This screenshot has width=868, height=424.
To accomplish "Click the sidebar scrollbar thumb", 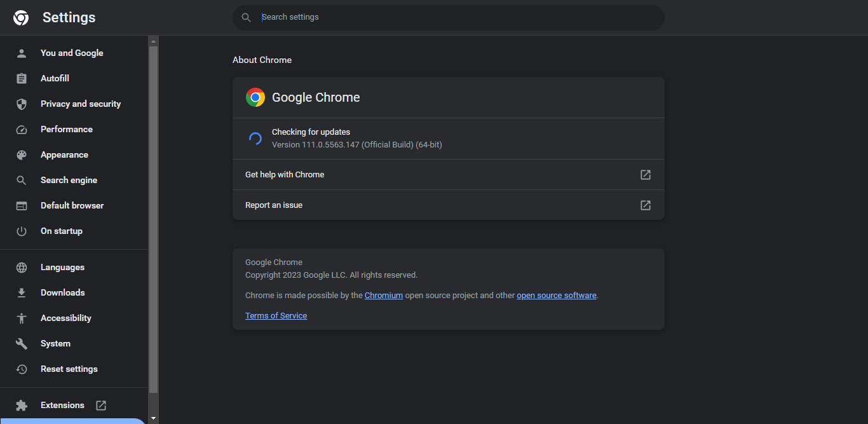I will tap(153, 219).
